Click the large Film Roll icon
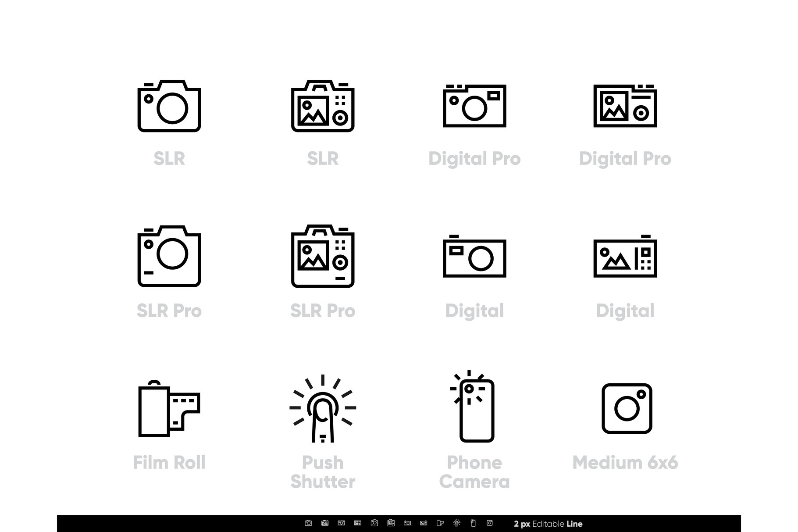This screenshot has height=532, width=798. coord(169,409)
